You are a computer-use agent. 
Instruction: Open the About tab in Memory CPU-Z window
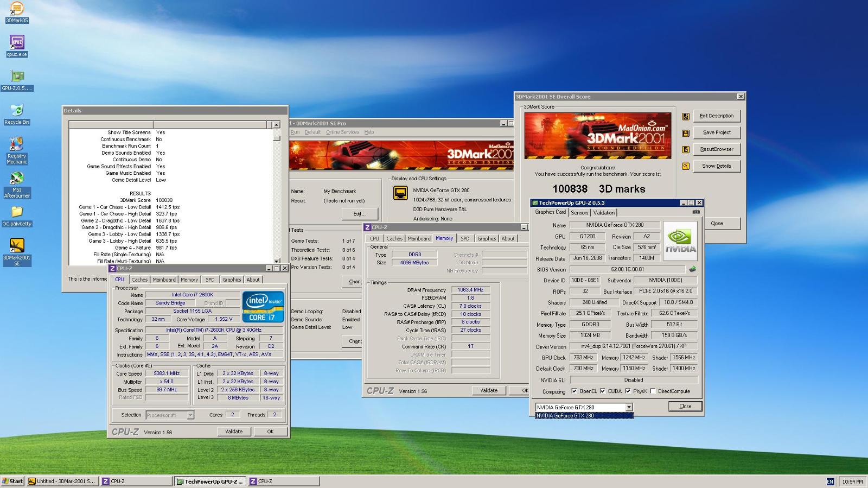[508, 239]
